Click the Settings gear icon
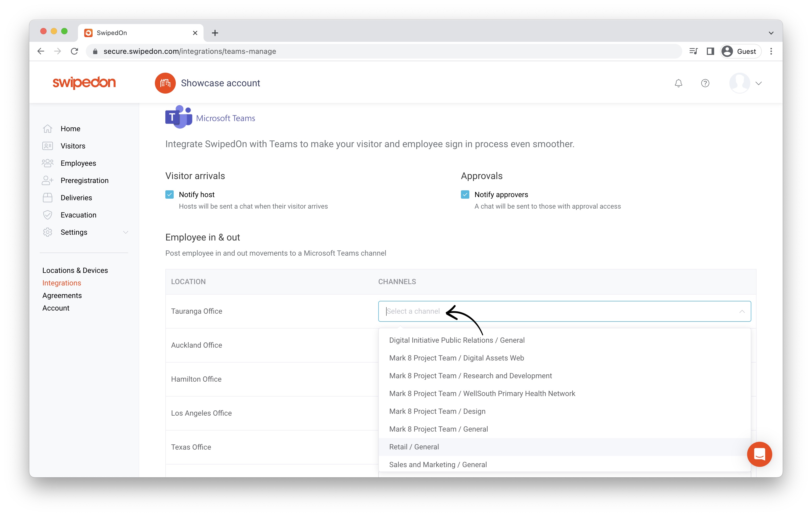The height and width of the screenshot is (516, 812). point(48,232)
